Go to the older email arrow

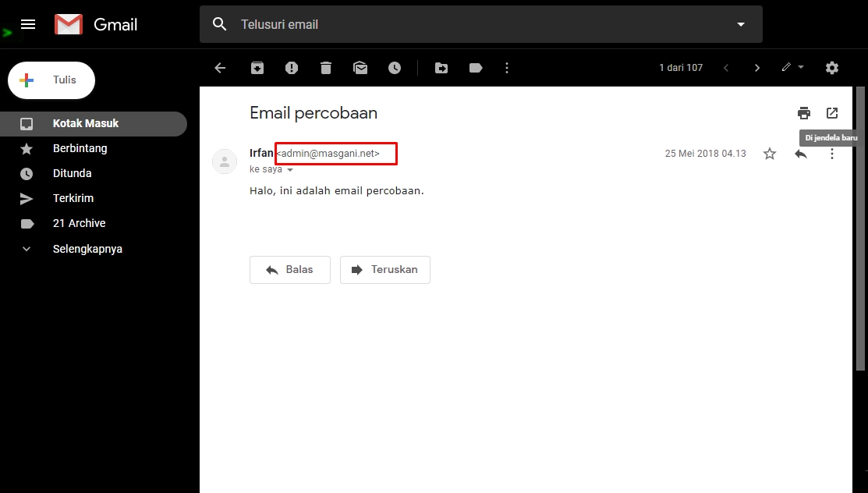(x=756, y=68)
